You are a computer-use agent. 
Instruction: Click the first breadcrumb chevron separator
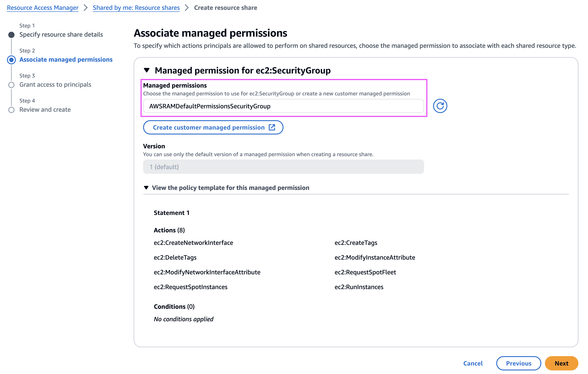85,8
